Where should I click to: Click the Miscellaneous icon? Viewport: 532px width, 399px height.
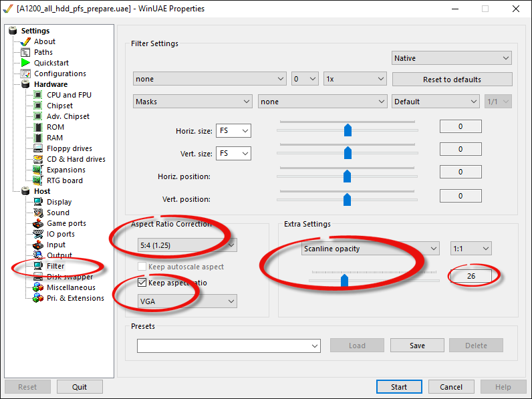[38, 287]
